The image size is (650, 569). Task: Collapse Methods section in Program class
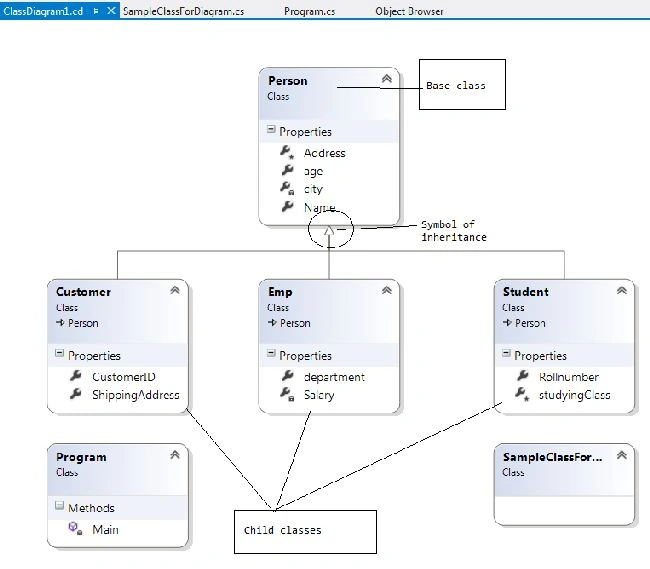pyautogui.click(x=59, y=506)
